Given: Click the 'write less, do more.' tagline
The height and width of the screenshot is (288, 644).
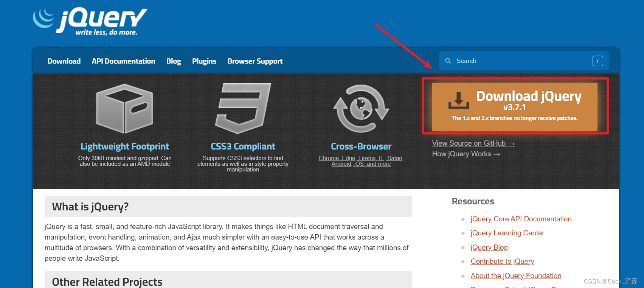Looking at the screenshot, I should [106, 33].
